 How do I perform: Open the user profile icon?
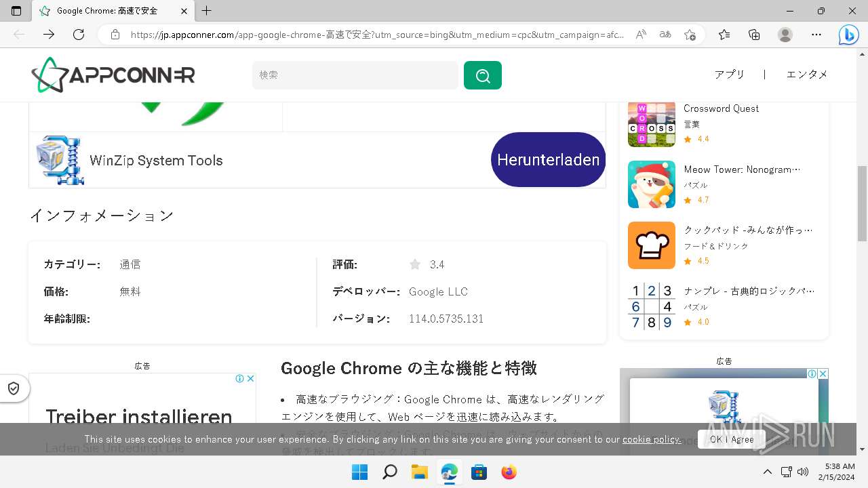[785, 35]
